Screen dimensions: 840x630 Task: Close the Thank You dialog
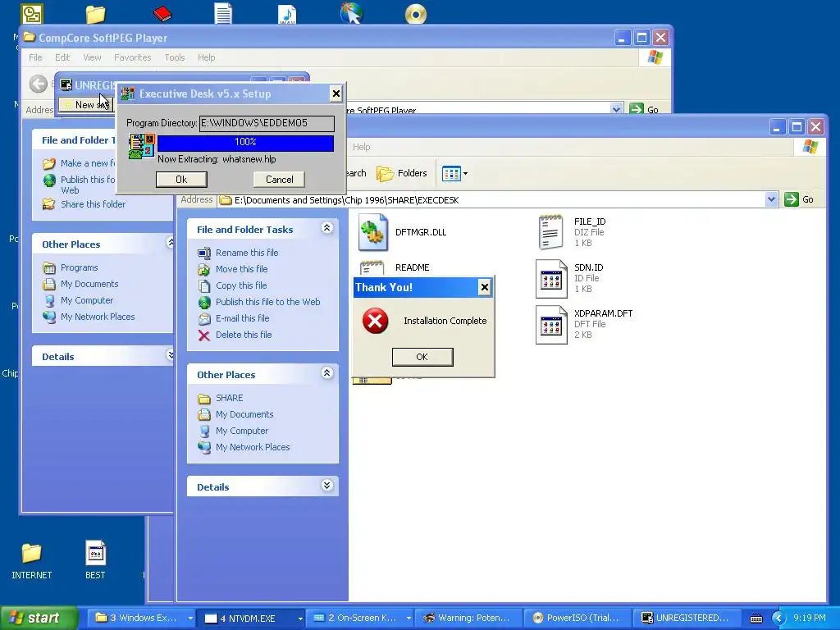484,287
